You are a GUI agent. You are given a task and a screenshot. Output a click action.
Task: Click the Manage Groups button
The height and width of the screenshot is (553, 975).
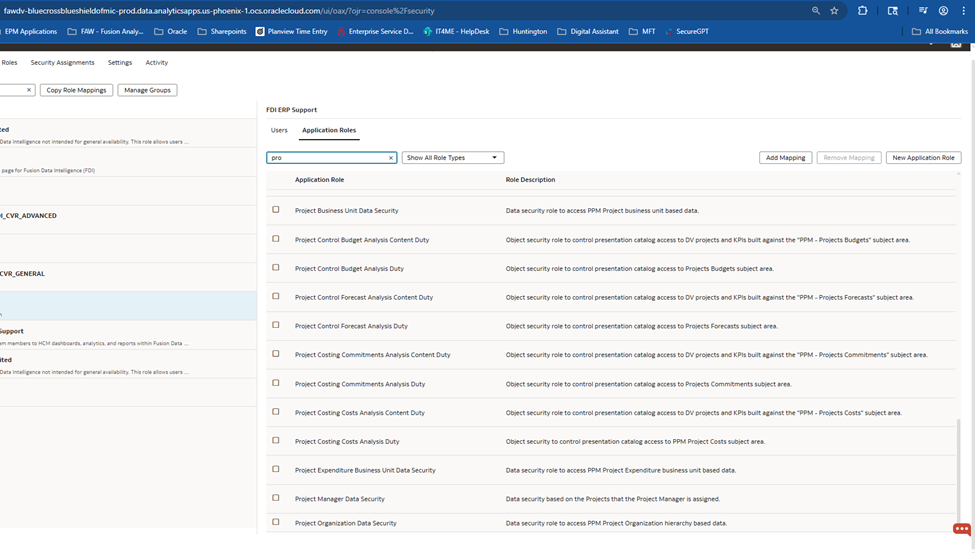click(147, 90)
